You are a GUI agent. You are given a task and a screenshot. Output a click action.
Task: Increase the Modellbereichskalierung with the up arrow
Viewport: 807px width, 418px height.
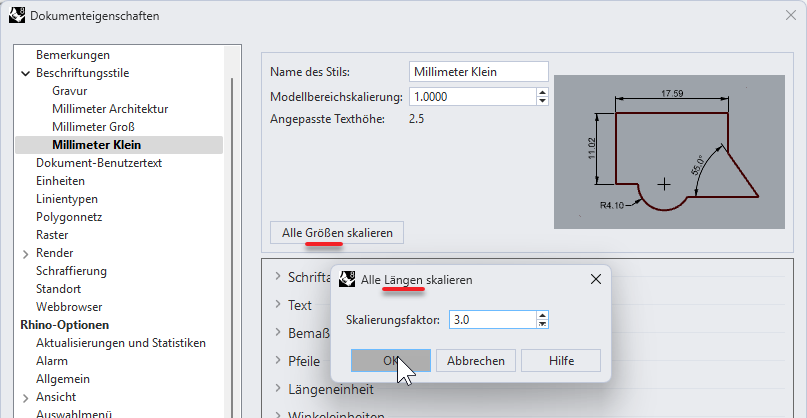click(x=542, y=92)
